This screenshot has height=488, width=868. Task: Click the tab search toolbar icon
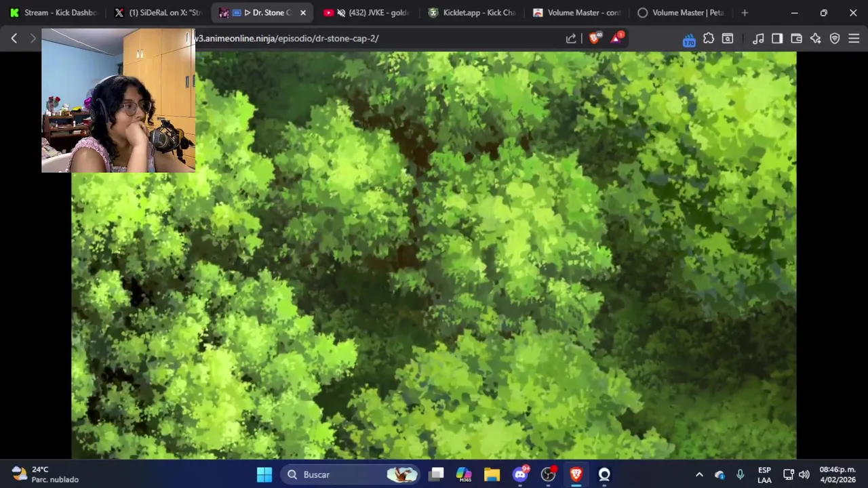(728, 39)
